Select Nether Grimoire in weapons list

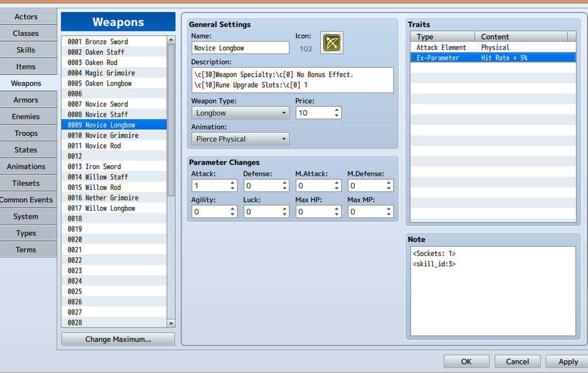pos(112,198)
